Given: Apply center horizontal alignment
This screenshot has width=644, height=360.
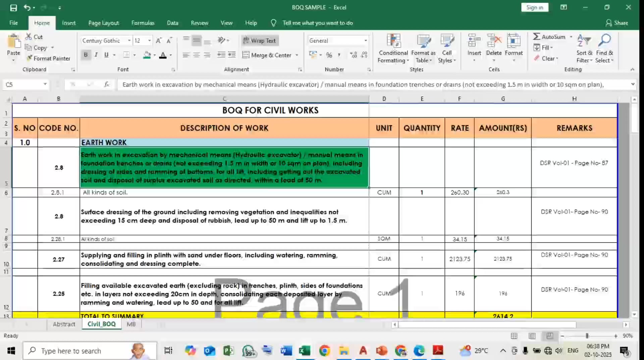Looking at the screenshot, I should click(x=197, y=55).
